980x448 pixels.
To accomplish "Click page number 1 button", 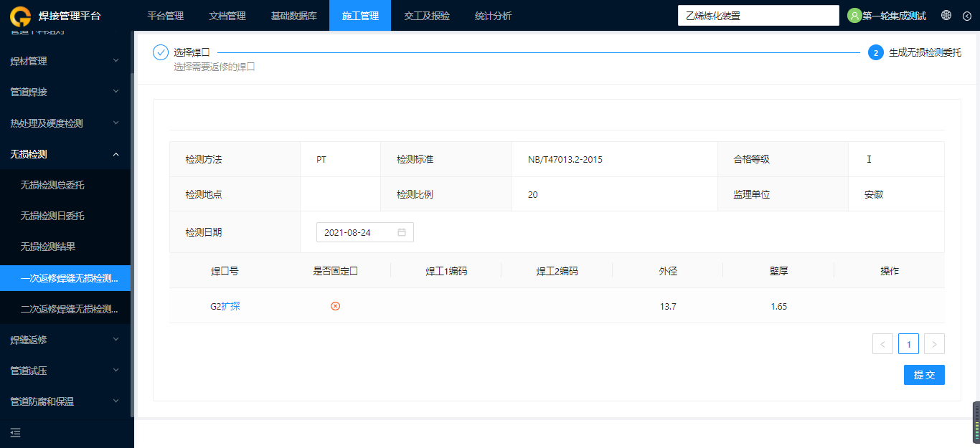I will click(908, 344).
